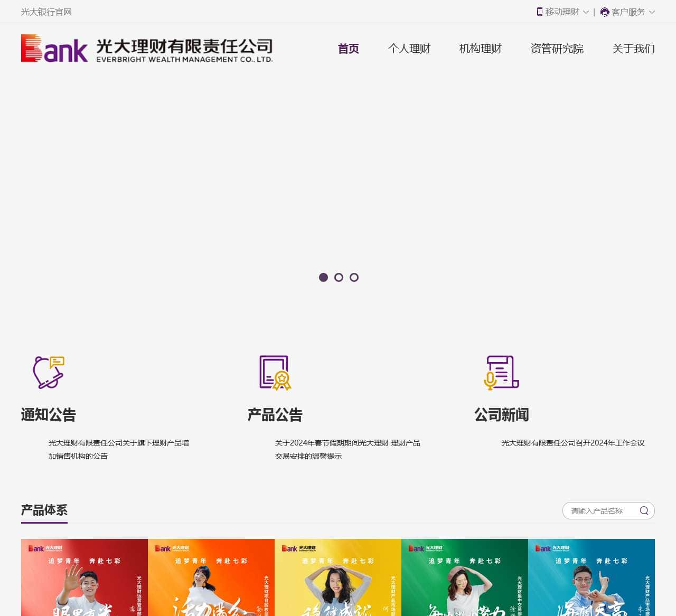Go to the 首页 tab

(349, 49)
